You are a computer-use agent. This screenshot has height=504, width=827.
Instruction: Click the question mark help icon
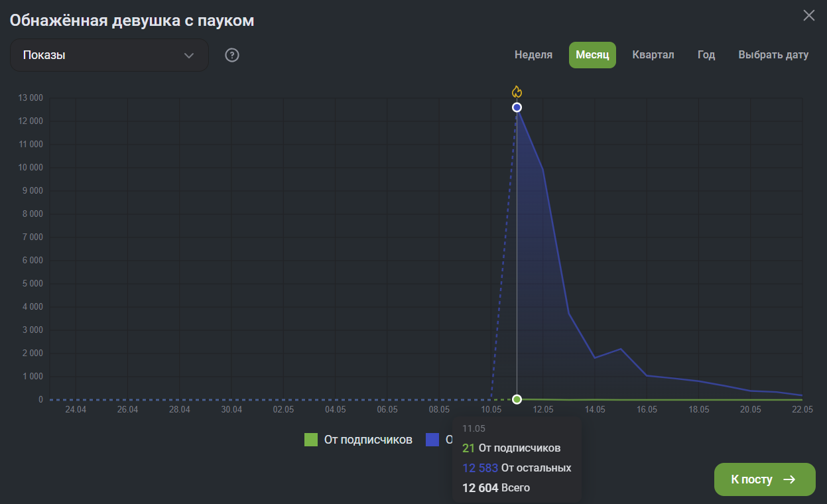[231, 55]
